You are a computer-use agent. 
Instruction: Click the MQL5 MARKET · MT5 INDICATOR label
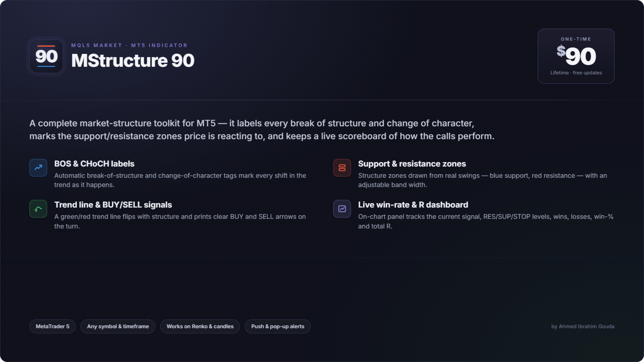129,45
